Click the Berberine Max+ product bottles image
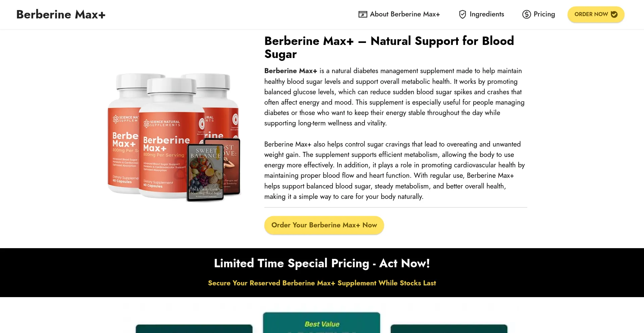 (x=174, y=137)
